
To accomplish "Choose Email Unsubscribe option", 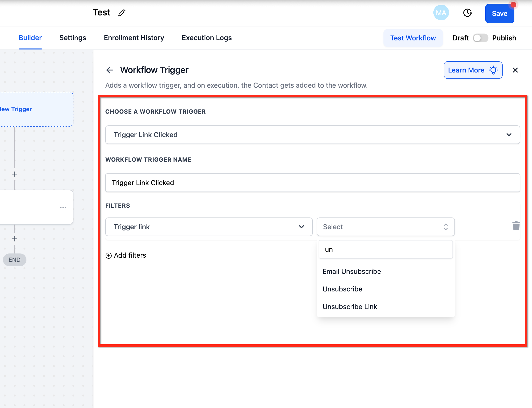I will tap(352, 271).
